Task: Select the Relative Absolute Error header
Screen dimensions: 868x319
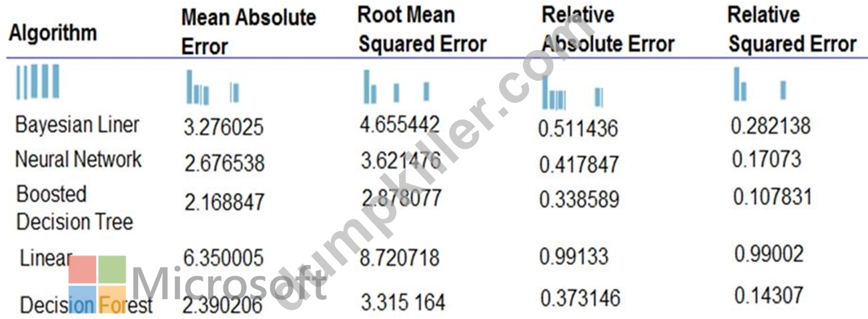Action: point(608,29)
